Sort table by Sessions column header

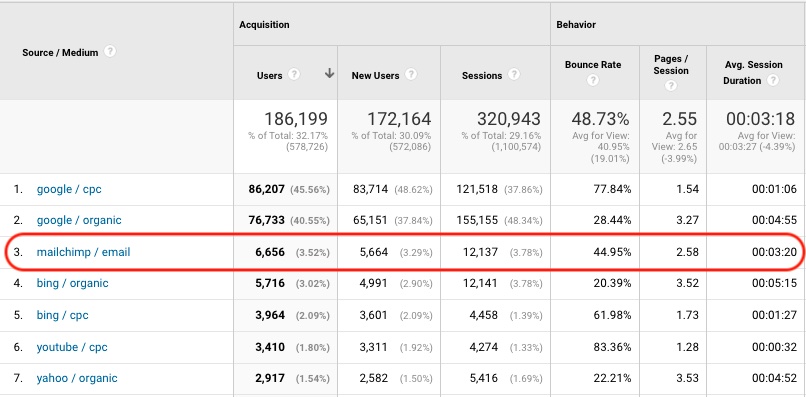[482, 75]
